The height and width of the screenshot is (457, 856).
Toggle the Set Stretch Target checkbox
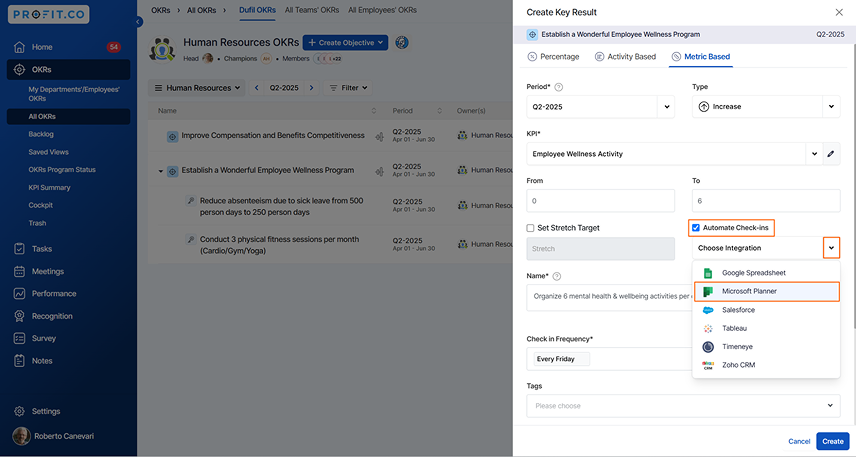[x=530, y=228]
